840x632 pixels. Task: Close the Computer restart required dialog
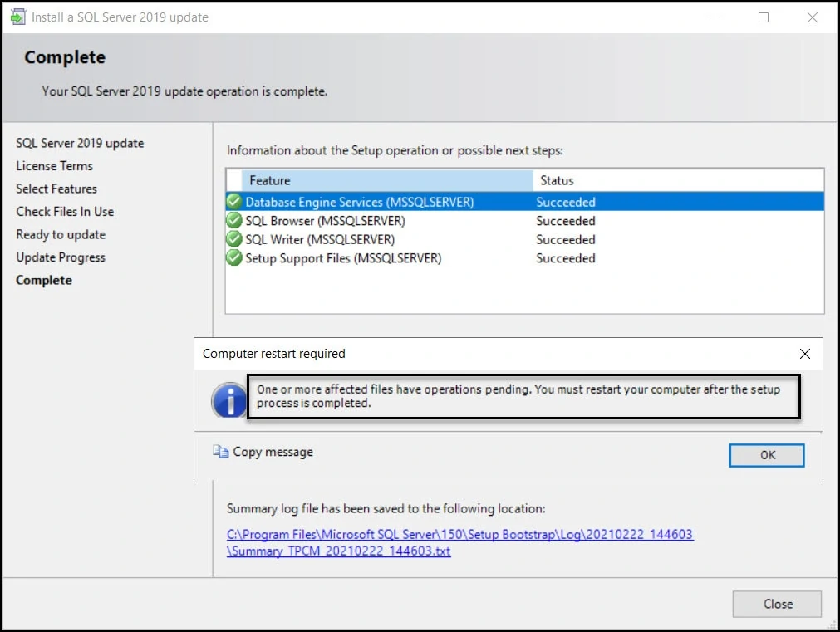804,354
